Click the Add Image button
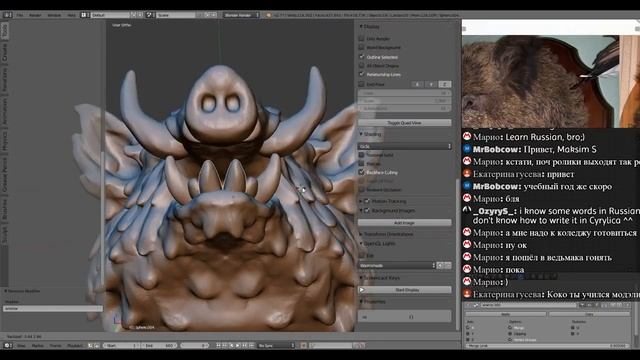Screen dimensions: 640x360 point(405,223)
